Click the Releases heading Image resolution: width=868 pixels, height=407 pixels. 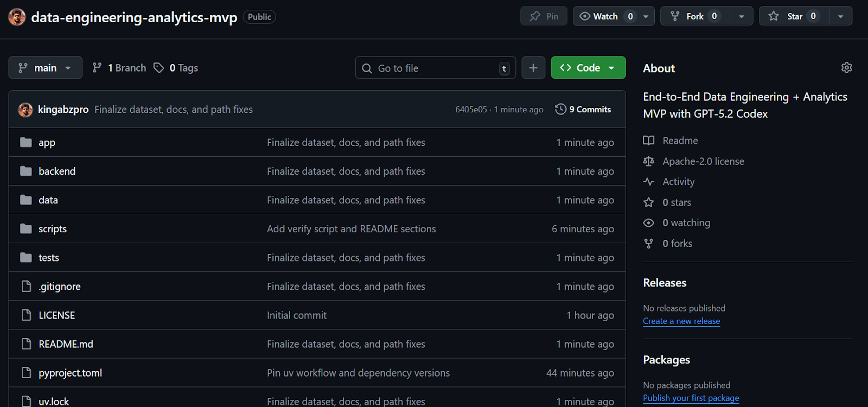click(x=665, y=283)
